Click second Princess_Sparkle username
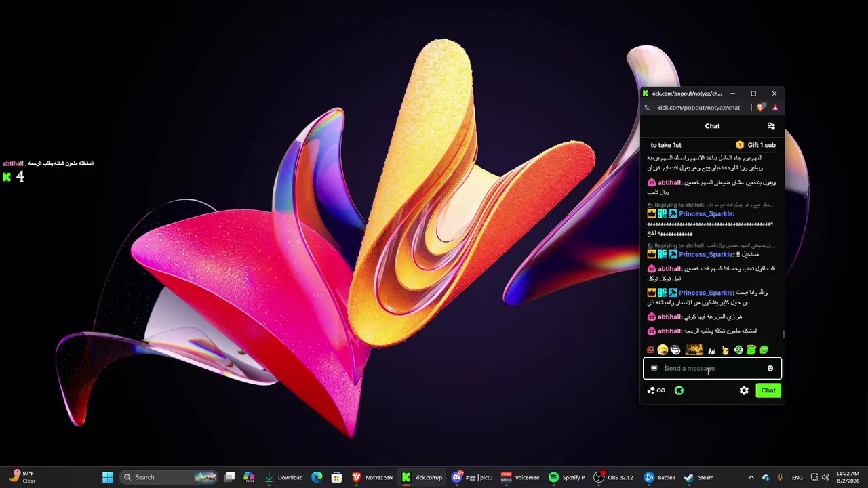Viewport: 868px width, 488px height. [x=706, y=255]
